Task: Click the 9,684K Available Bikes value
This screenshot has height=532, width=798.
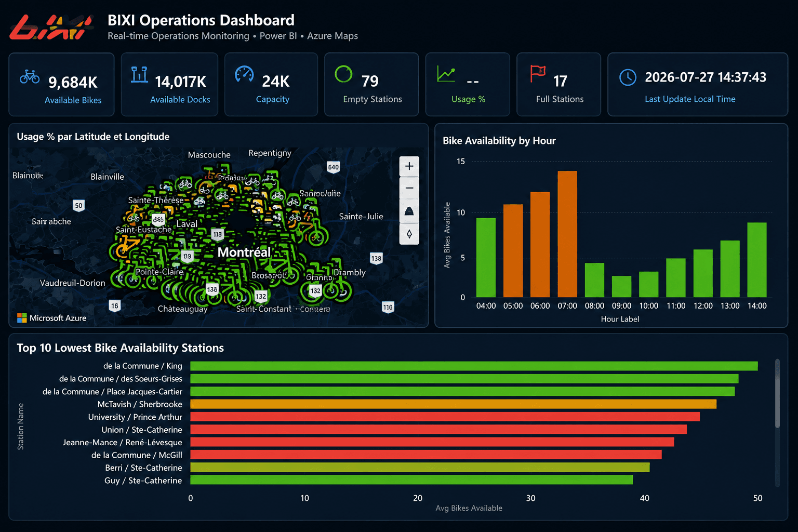Action: [x=73, y=82]
